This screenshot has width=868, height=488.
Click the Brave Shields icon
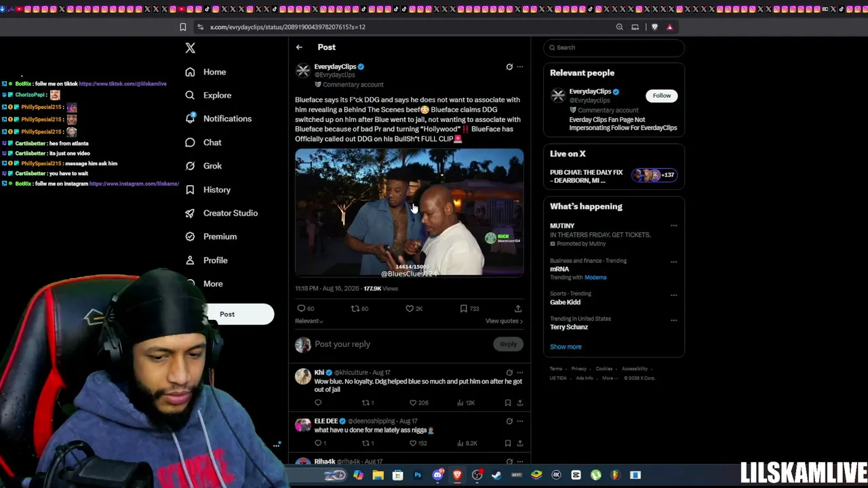654,27
